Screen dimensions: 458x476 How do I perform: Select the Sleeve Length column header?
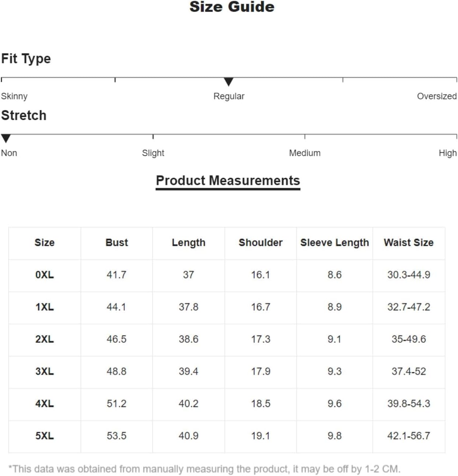pyautogui.click(x=334, y=242)
